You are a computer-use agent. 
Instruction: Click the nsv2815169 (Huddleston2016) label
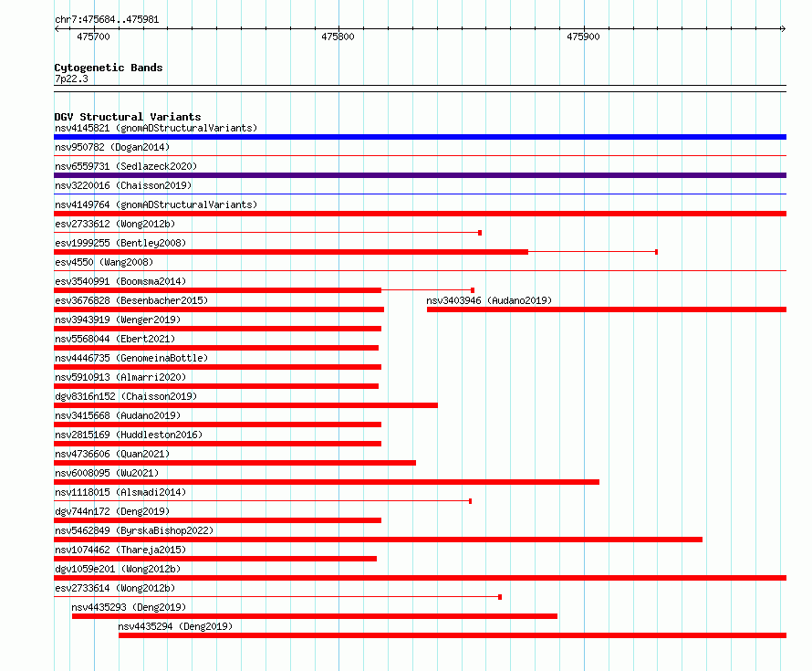pos(129,435)
